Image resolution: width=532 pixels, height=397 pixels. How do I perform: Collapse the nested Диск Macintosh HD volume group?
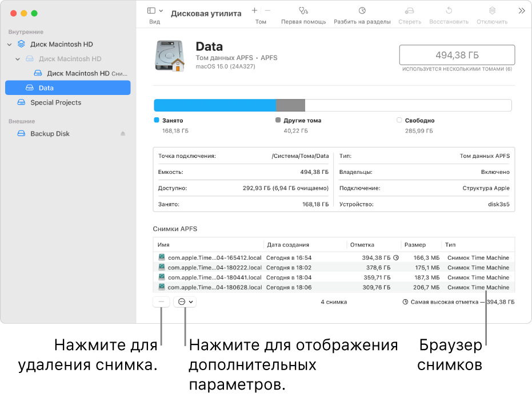pos(18,59)
